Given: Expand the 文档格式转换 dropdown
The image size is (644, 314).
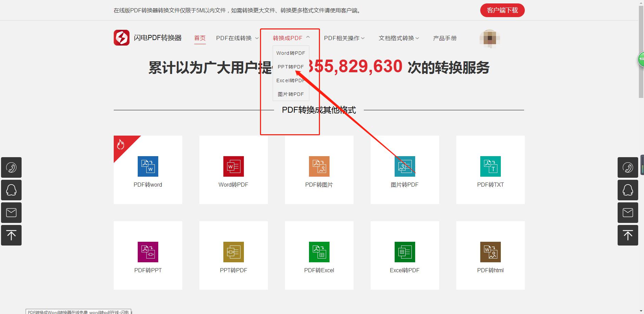Looking at the screenshot, I should point(399,38).
